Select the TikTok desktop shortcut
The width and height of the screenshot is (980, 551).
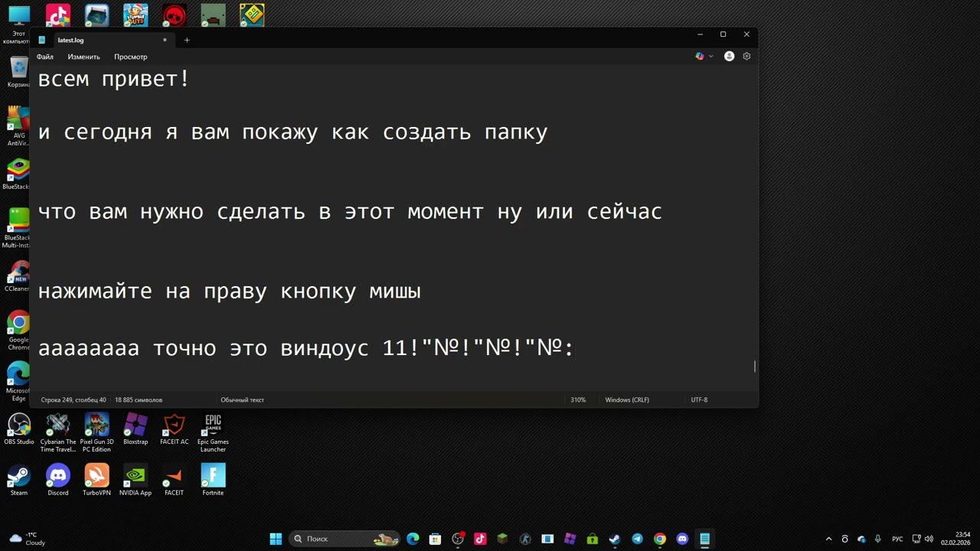click(x=58, y=15)
